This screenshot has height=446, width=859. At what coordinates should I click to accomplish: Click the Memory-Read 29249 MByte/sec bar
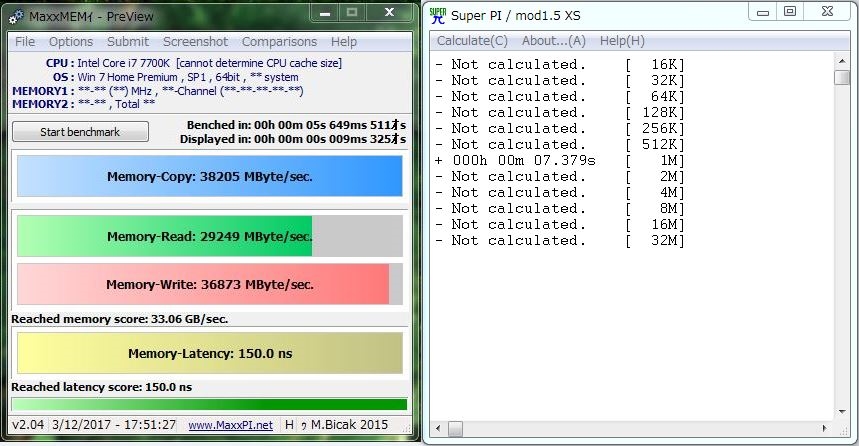pos(210,236)
